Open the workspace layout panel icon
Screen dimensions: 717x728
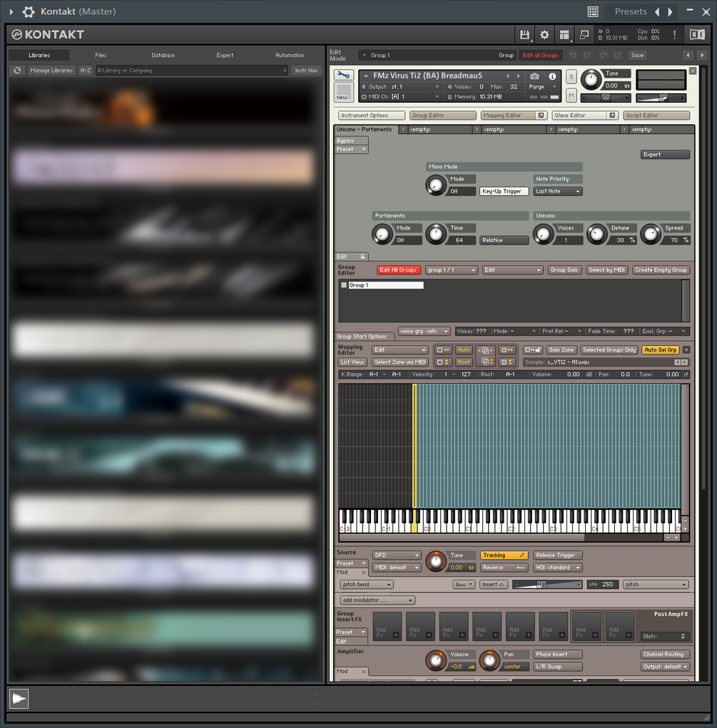564,35
